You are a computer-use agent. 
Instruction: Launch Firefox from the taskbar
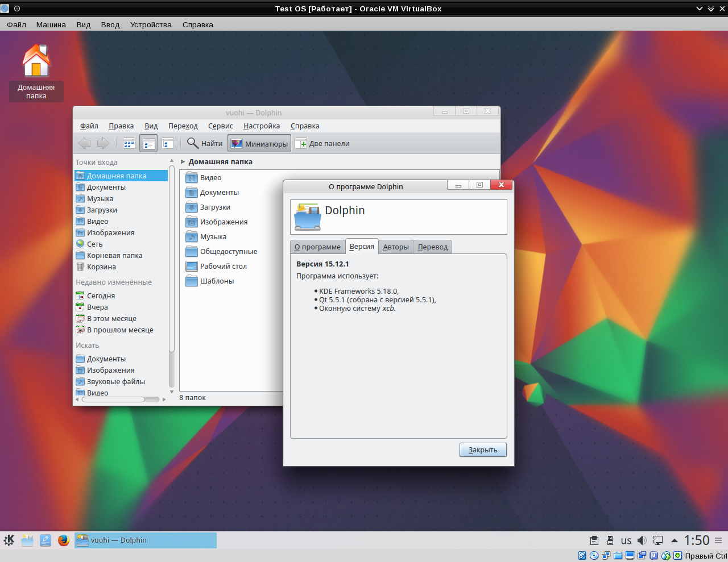(64, 540)
